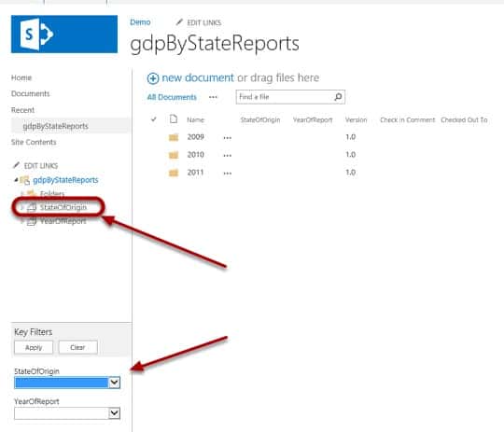Click the search magnifier in Find a file
The image size is (504, 432).
(338, 97)
